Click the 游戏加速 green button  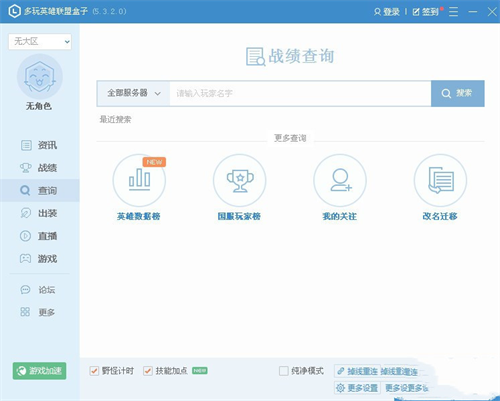pos(39,371)
